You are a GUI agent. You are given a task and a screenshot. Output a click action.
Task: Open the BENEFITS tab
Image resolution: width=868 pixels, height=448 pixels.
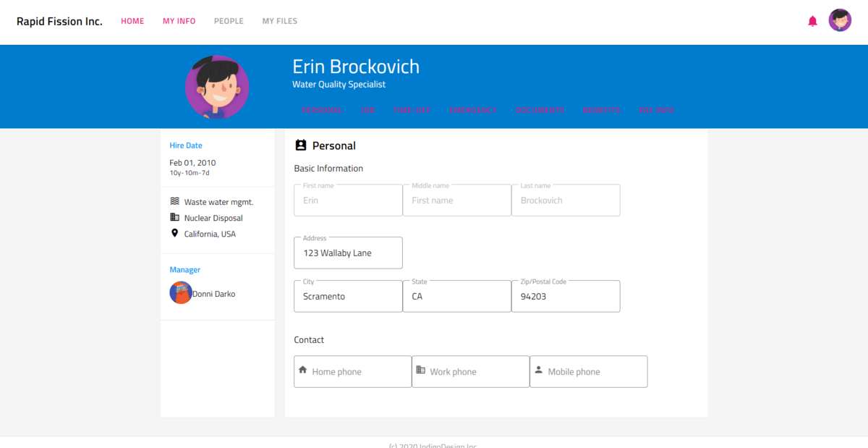(602, 110)
